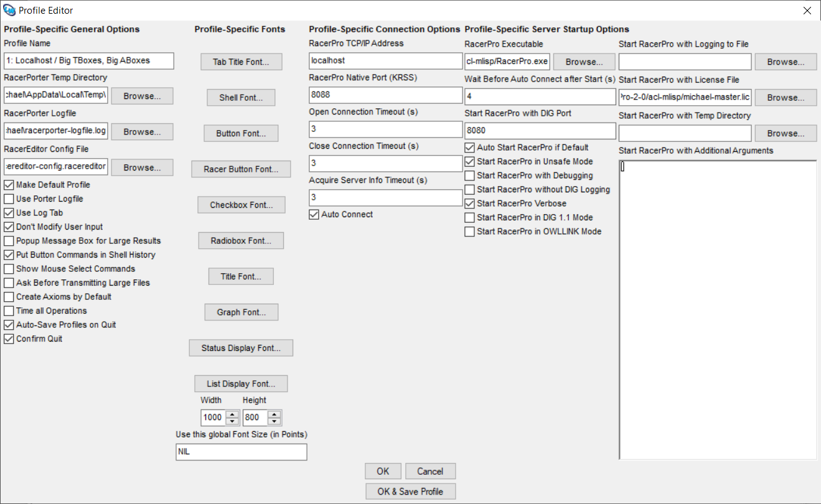Focus the RacerPro TCP/IP Address field
Image resolution: width=821 pixels, height=504 pixels.
(x=385, y=60)
